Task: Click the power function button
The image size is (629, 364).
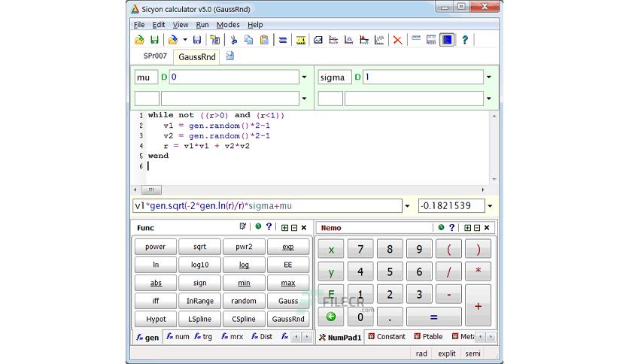Action: [155, 247]
